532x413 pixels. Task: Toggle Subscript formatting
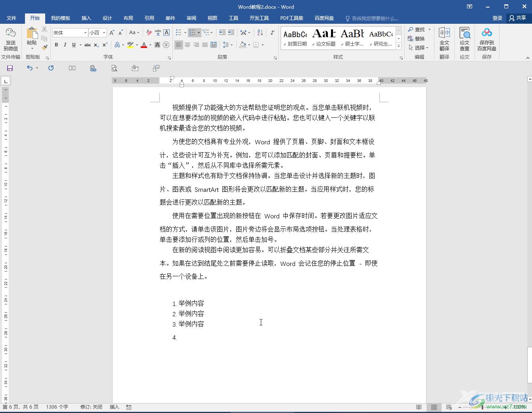tap(96, 45)
